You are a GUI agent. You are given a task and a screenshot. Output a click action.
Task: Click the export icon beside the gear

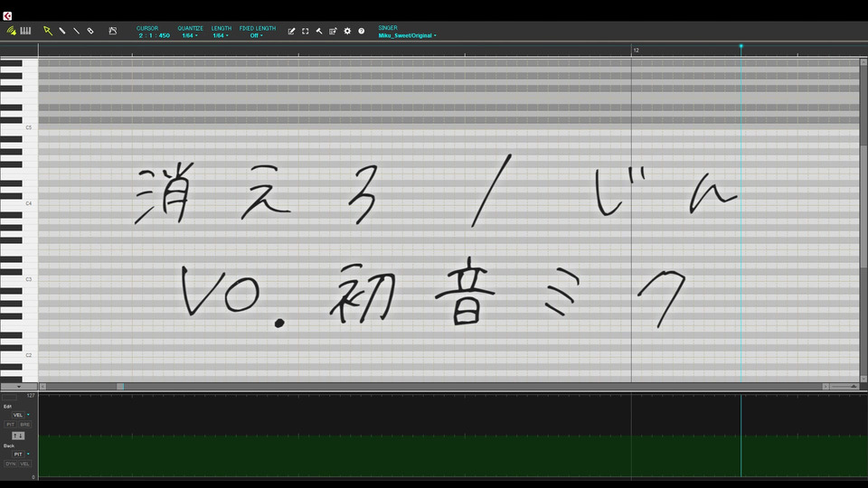point(333,31)
